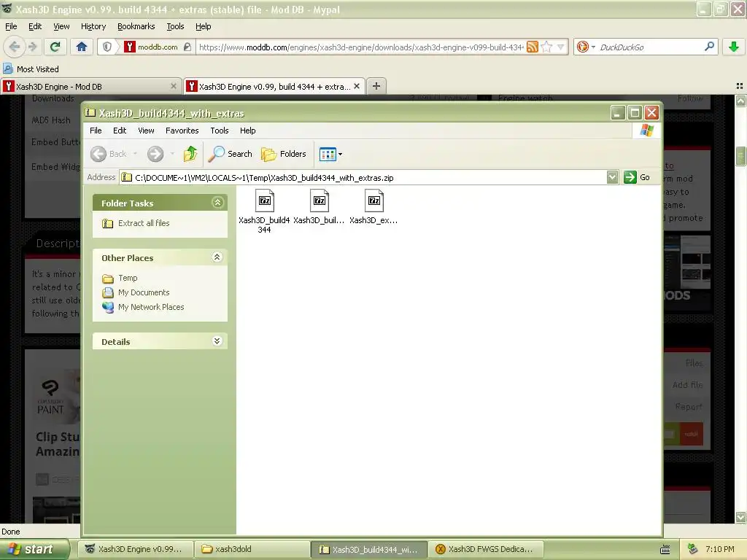The height and width of the screenshot is (560, 747).
Task: Open the Explorer Help menu
Action: pos(247,131)
